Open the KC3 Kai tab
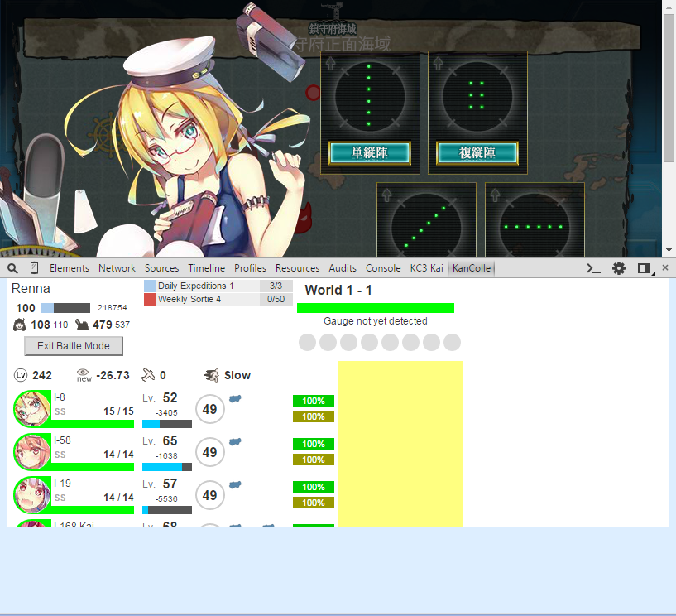Image resolution: width=676 pixels, height=616 pixels. pyautogui.click(x=426, y=268)
